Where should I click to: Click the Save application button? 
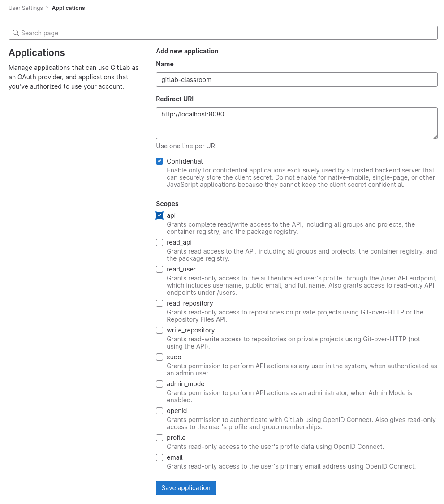[185, 487]
